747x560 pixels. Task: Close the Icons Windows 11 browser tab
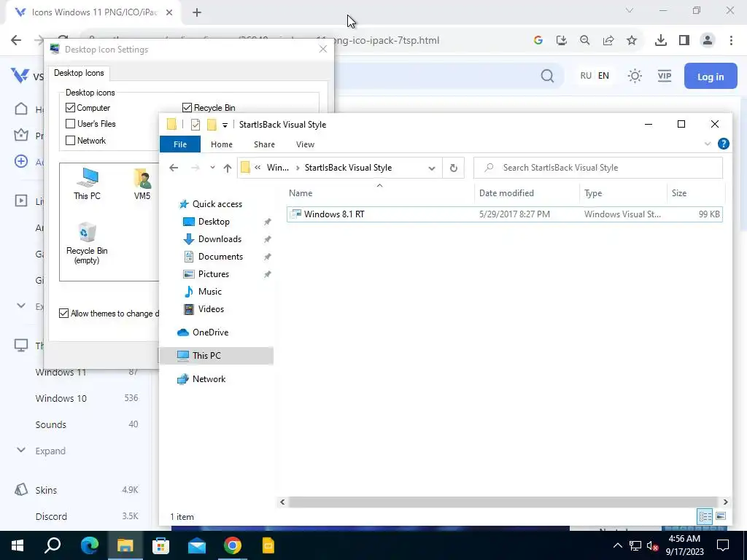point(169,13)
